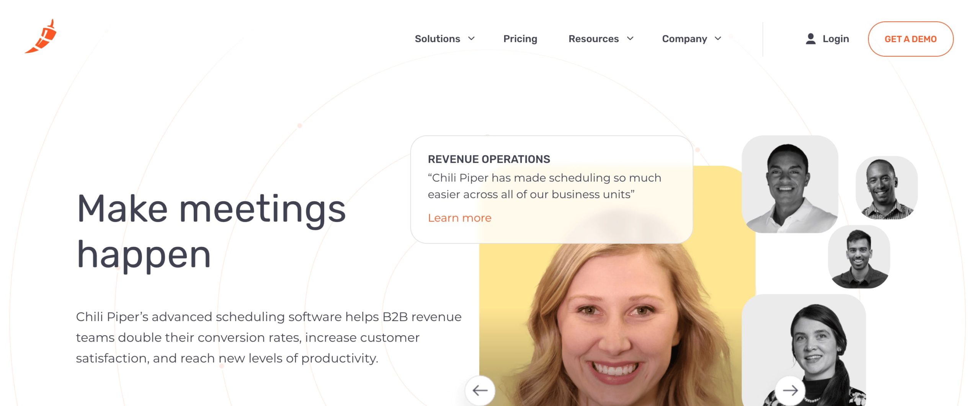The image size is (980, 406).
Task: Go to previous testimonial with left arrow
Action: click(x=480, y=390)
